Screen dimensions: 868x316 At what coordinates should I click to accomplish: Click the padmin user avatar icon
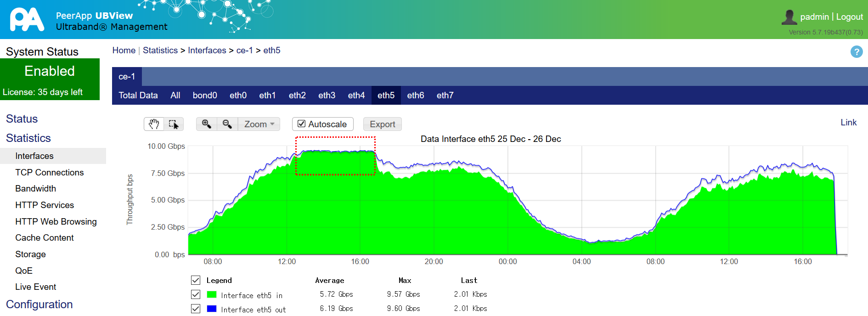[789, 17]
